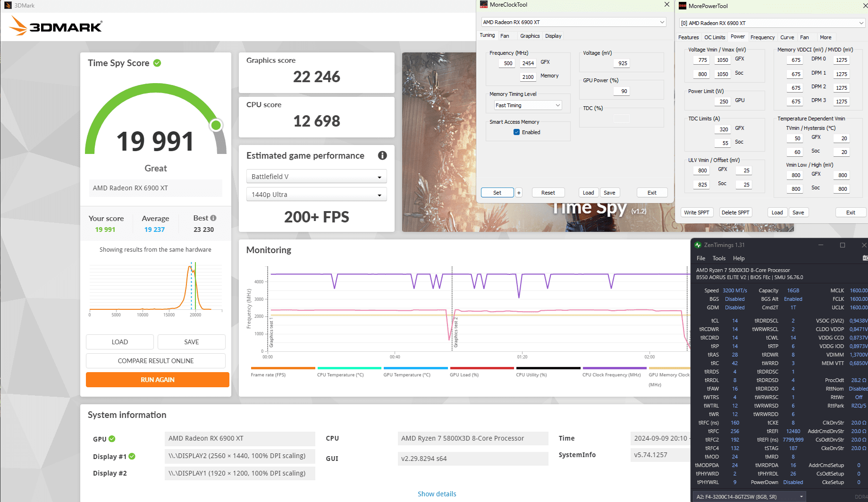
Task: Open the ZenTimings Tools menu
Action: coord(719,258)
